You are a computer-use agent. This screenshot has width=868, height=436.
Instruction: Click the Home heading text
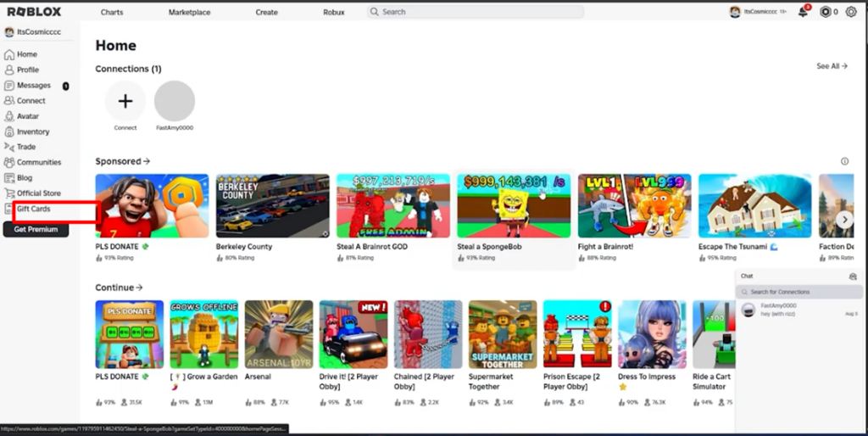(115, 46)
